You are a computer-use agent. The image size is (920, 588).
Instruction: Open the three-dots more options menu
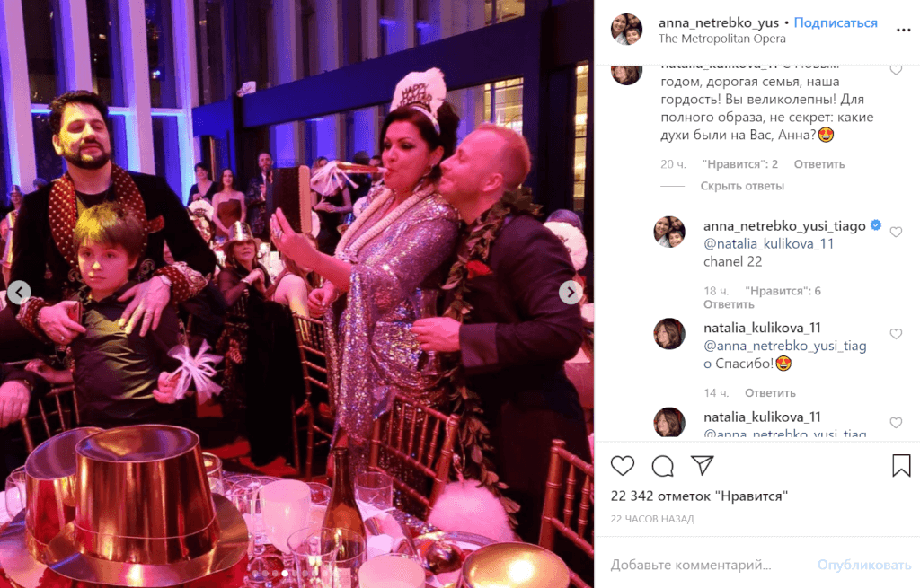click(903, 30)
